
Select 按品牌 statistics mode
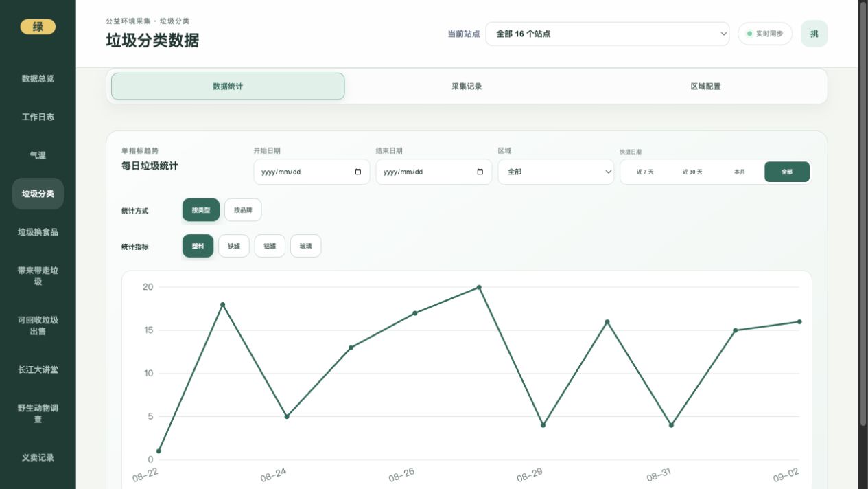pyautogui.click(x=243, y=210)
